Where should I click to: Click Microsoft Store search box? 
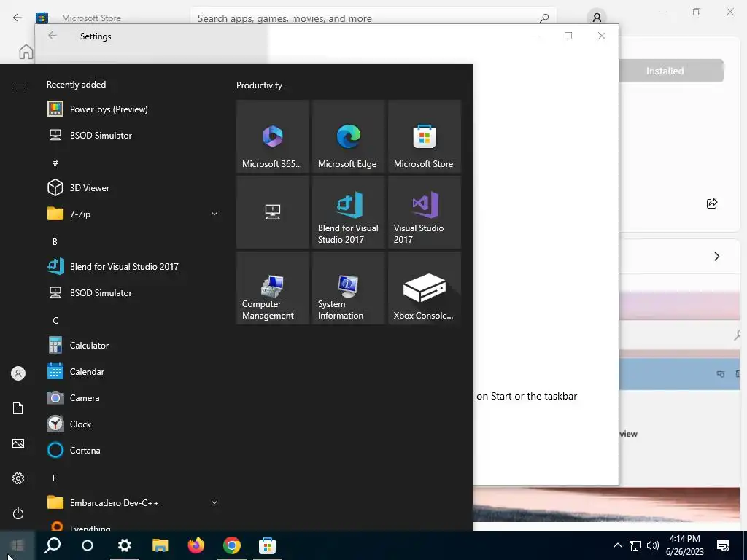373,18
